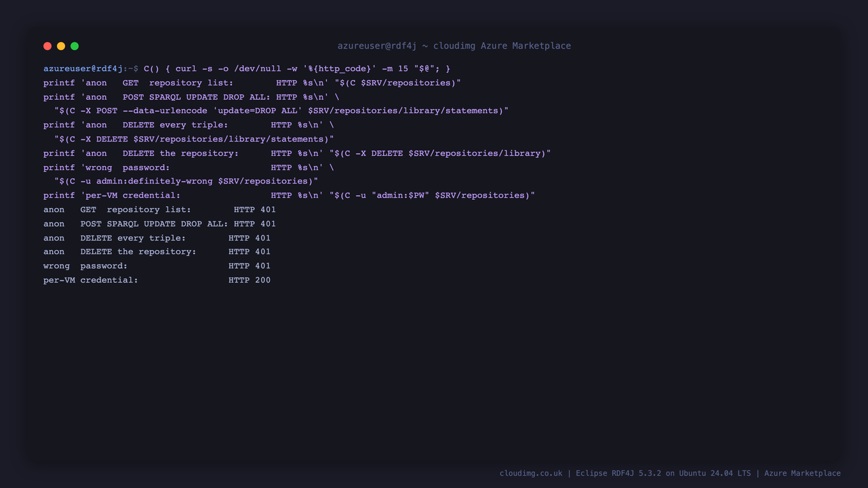Click the footer text 'cloudimg.co.uk | Eclipse RDF4J 5.3.2'
This screenshot has height=488, width=868.
pos(580,473)
